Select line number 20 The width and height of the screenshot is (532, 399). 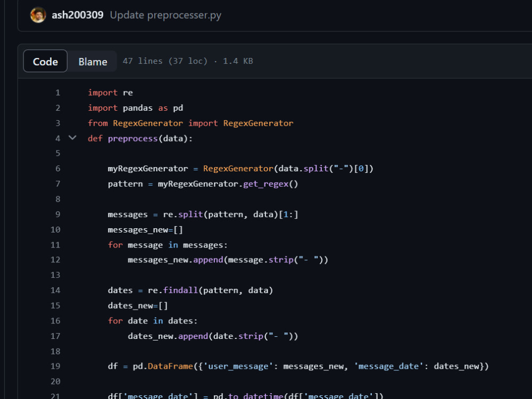[x=55, y=381]
